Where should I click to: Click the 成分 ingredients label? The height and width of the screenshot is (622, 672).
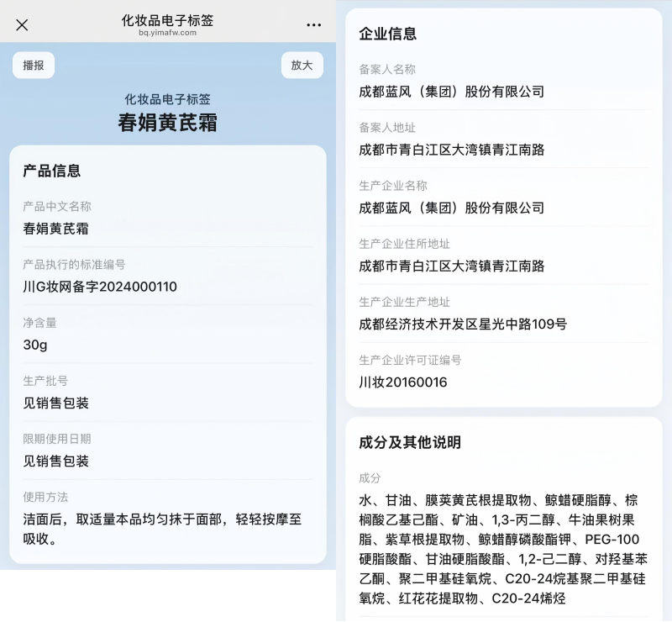click(x=370, y=478)
